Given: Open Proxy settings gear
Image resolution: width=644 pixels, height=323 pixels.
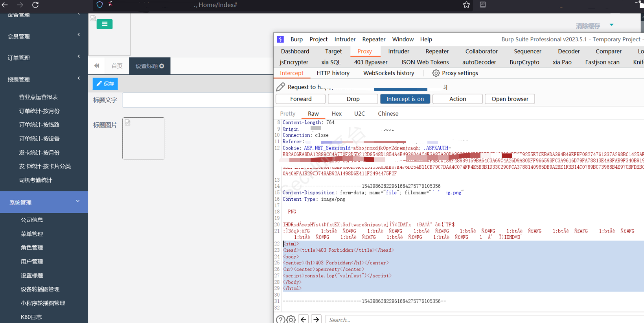Looking at the screenshot, I should coord(436,73).
